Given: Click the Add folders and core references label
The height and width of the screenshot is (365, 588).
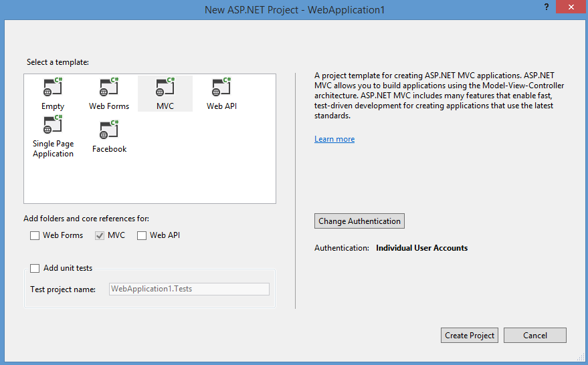Looking at the screenshot, I should pos(86,219).
